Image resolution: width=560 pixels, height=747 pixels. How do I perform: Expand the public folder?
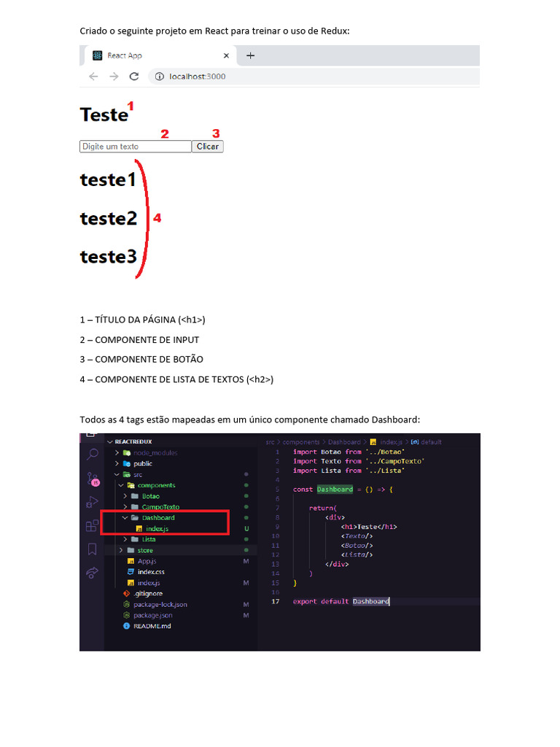point(117,463)
